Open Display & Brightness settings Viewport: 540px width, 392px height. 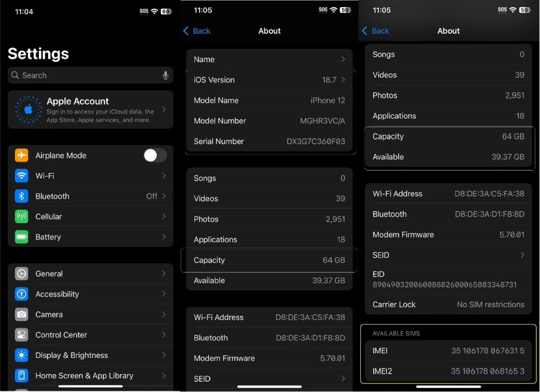(71, 355)
